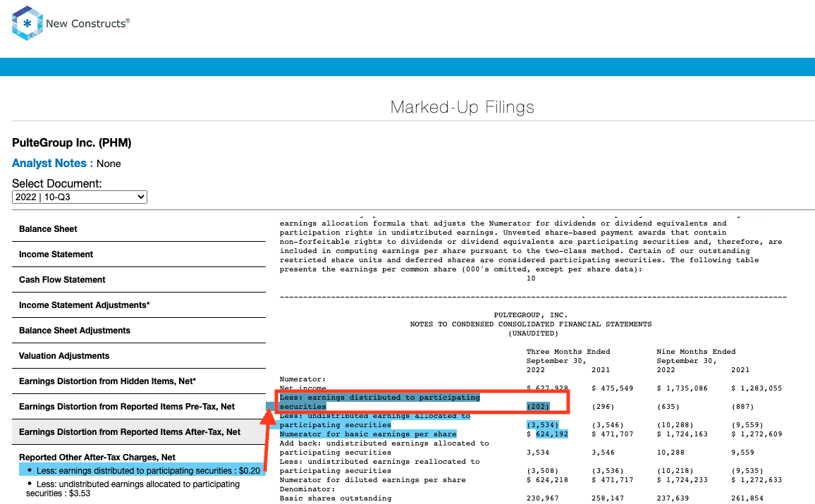Click the highlighted (202) value
This screenshot has width=815, height=504.
coord(538,406)
